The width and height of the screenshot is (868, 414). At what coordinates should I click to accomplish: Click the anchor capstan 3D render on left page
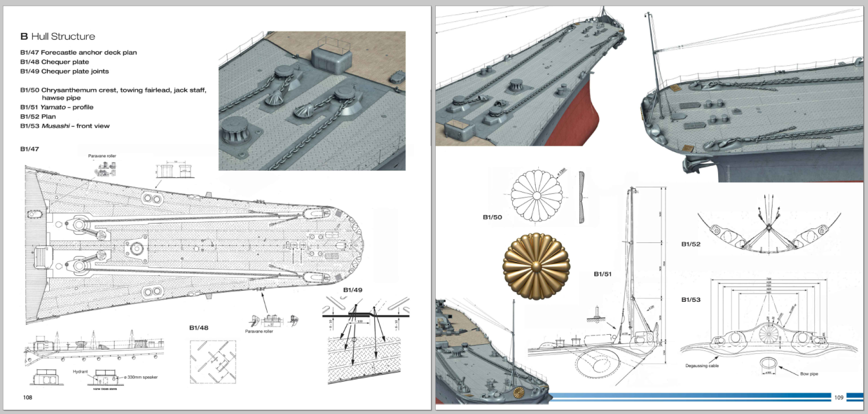(312, 101)
